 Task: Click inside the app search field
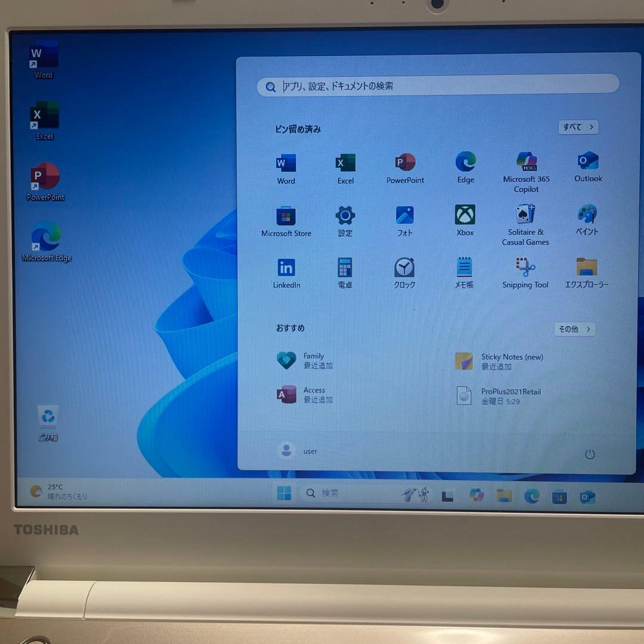438,85
